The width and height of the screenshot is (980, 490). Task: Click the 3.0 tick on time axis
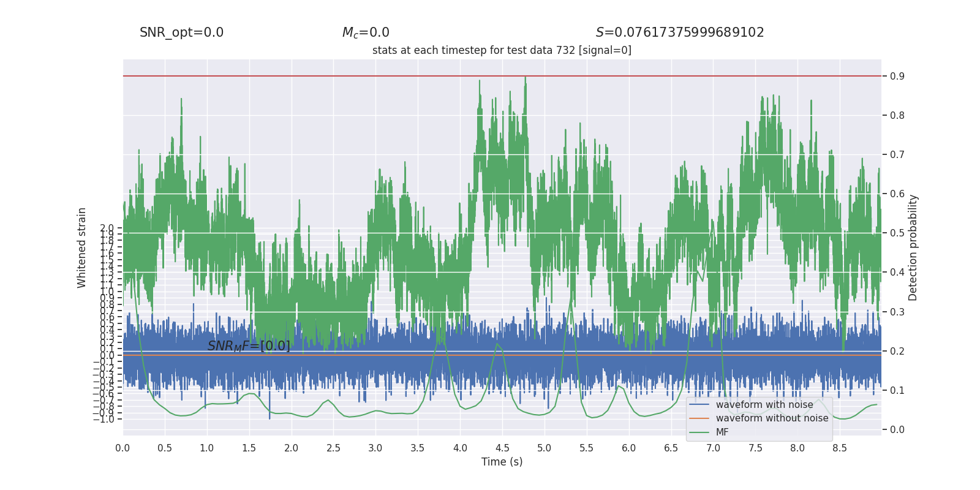coord(375,448)
